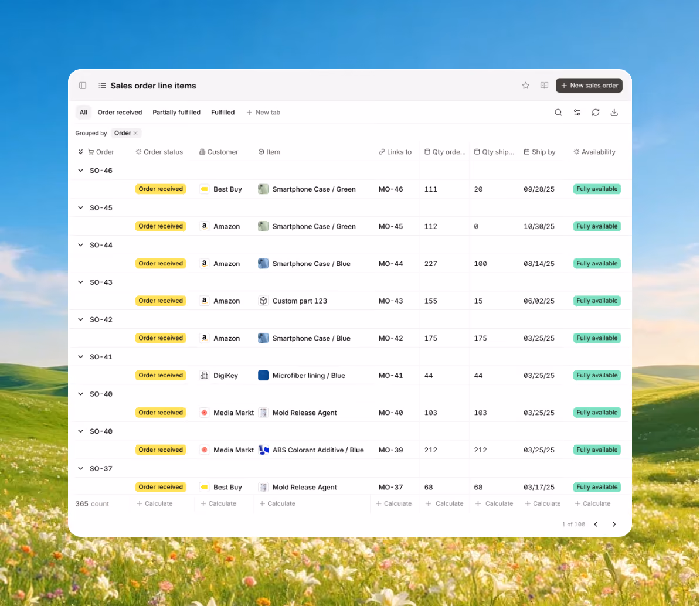Click the Microfiber lining blue swatch thumbnail

point(263,375)
